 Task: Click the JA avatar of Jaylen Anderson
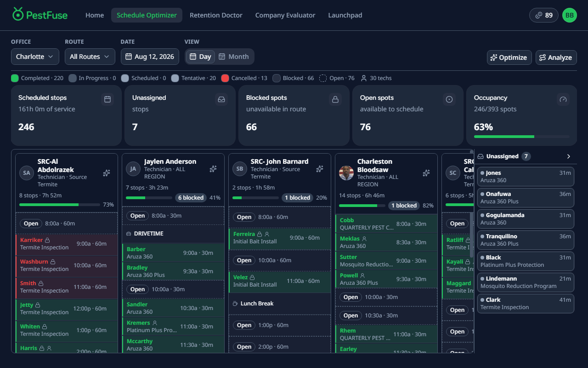pos(133,169)
